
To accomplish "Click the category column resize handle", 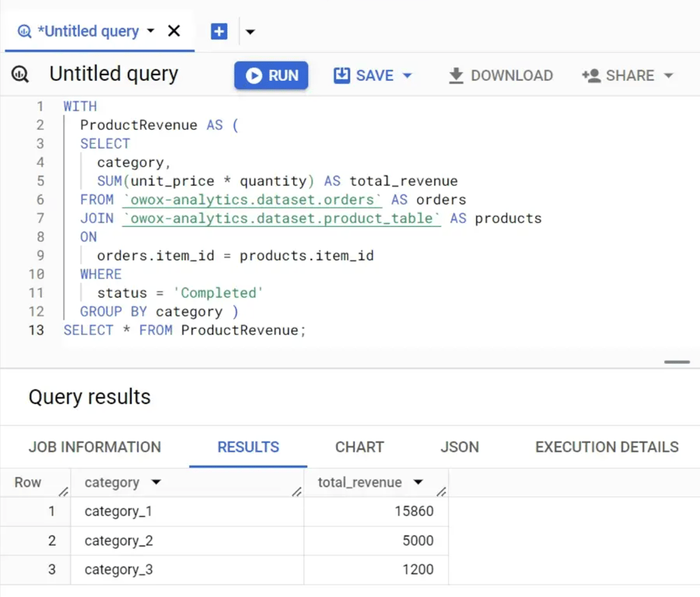I will pos(297,492).
